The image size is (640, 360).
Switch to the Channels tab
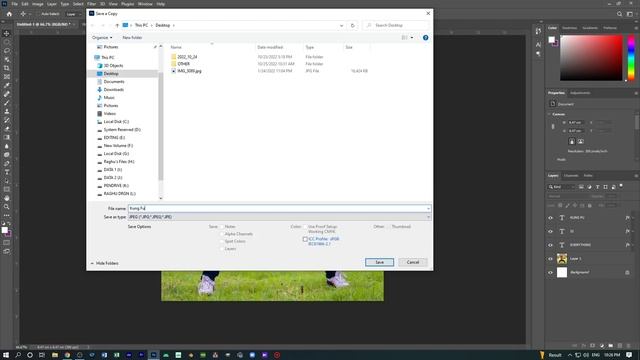[571, 176]
